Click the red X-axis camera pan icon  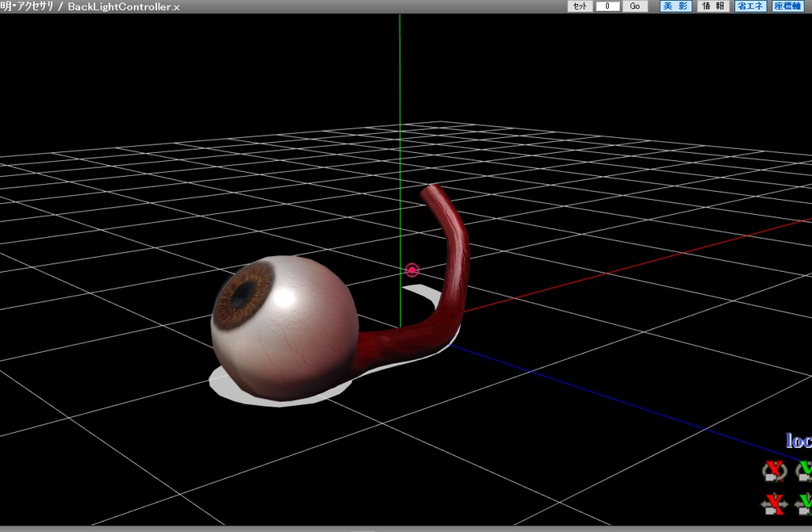click(x=775, y=504)
